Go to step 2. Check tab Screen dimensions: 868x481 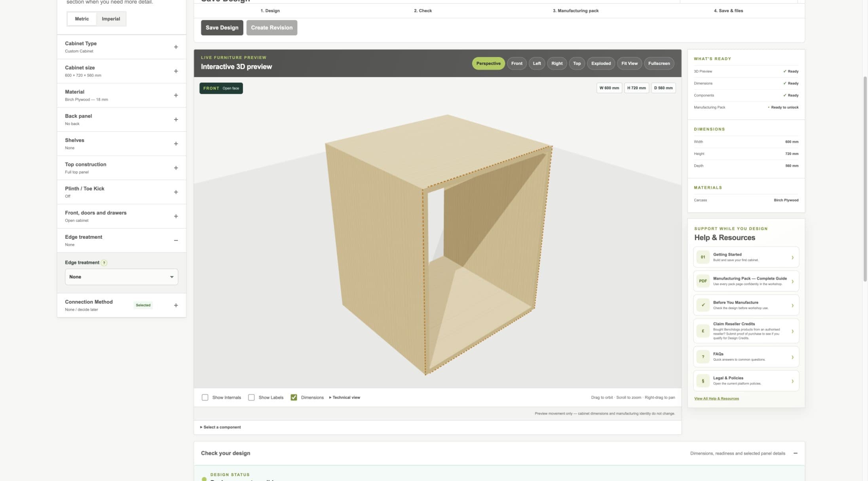[x=423, y=11]
